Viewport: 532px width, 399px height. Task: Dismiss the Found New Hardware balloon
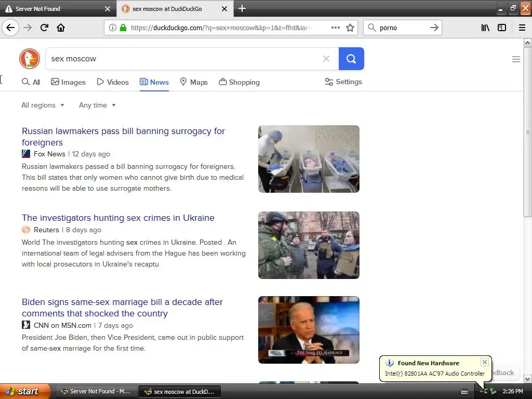(485, 362)
